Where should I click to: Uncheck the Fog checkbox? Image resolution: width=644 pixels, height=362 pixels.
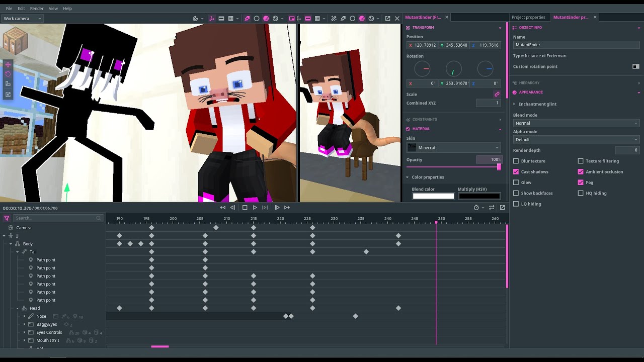tap(581, 183)
